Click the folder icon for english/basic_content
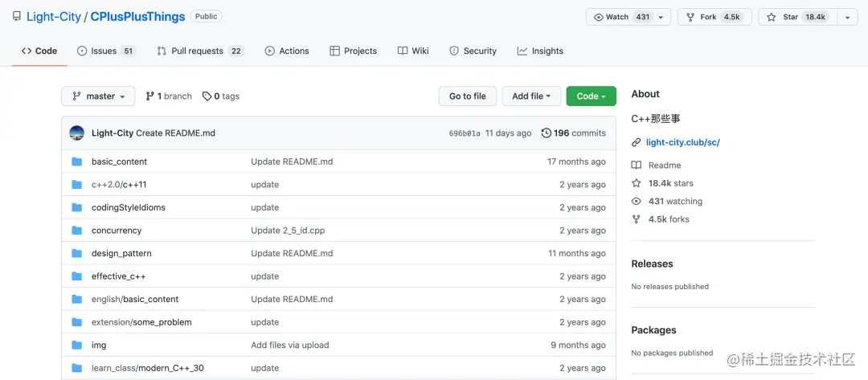The width and height of the screenshot is (868, 380). pos(77,299)
